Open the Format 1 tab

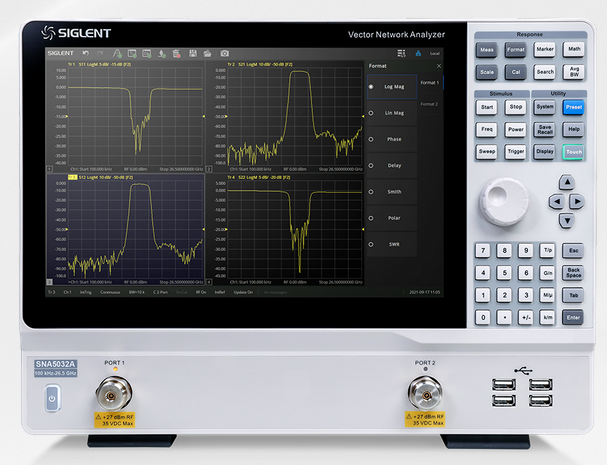tap(429, 82)
